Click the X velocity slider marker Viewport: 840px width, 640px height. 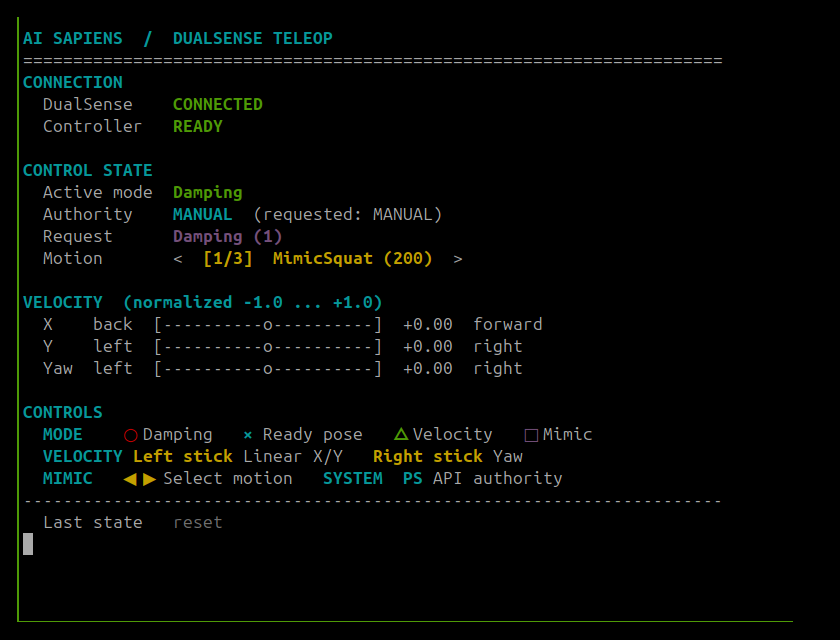coord(268,325)
